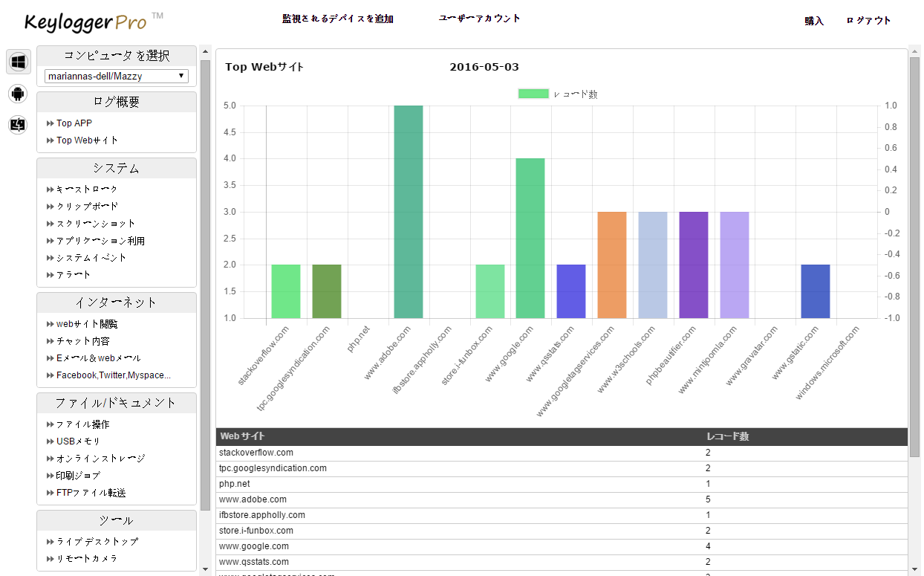Viewport: 924px width, 576px height.
Task: Open アプリケーション利用 application usage
Action: [100, 241]
